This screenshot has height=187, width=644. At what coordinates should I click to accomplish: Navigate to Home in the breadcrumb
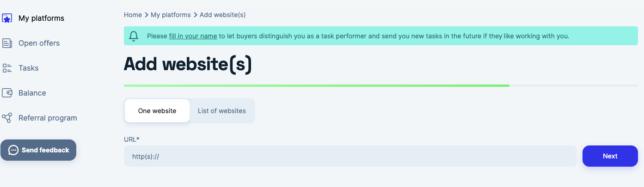point(133,15)
